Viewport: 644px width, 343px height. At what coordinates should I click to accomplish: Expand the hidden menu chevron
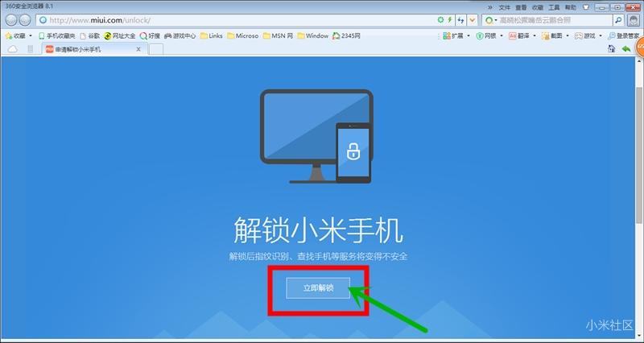click(x=490, y=7)
